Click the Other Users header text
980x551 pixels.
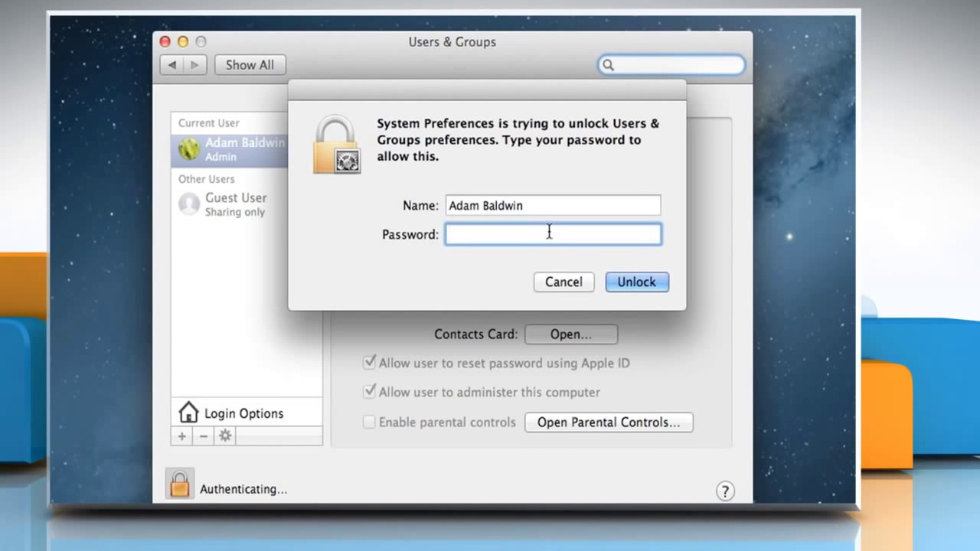point(207,179)
